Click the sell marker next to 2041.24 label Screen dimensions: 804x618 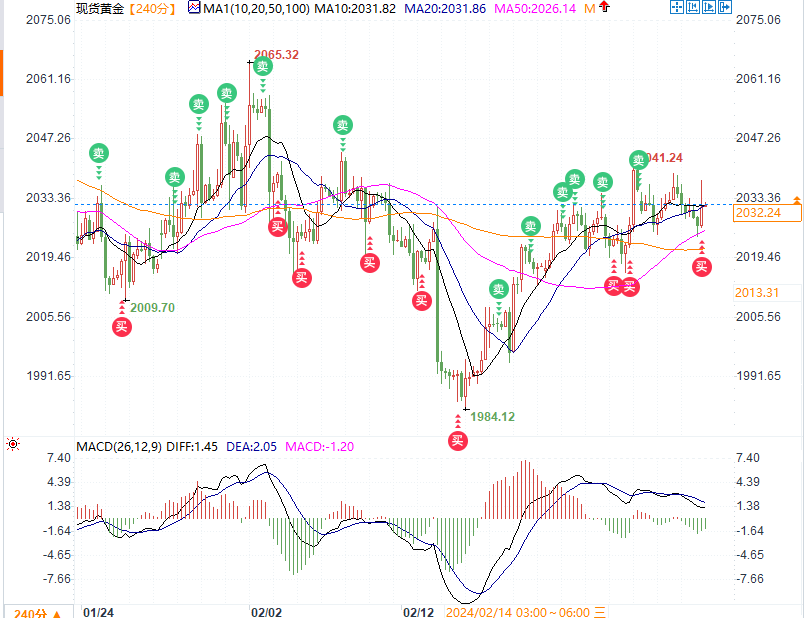coord(638,161)
